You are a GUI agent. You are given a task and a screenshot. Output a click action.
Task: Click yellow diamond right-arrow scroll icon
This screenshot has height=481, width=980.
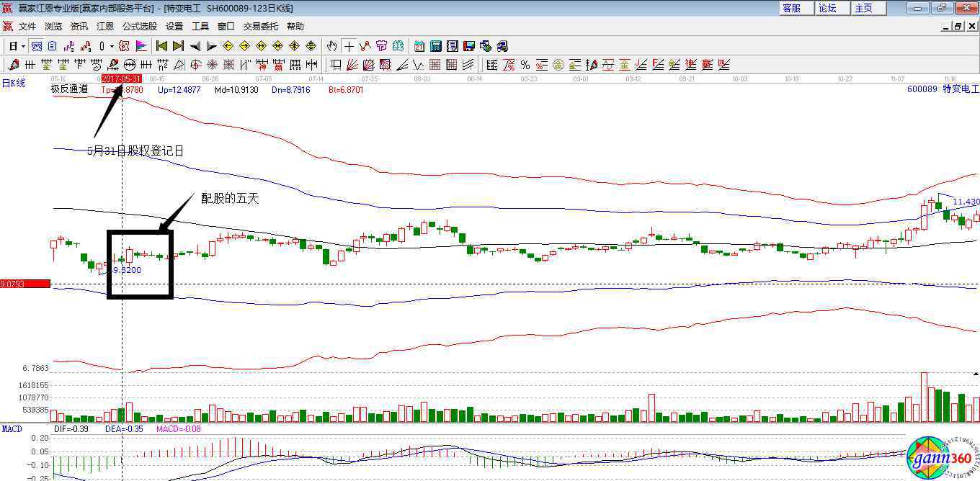244,46
